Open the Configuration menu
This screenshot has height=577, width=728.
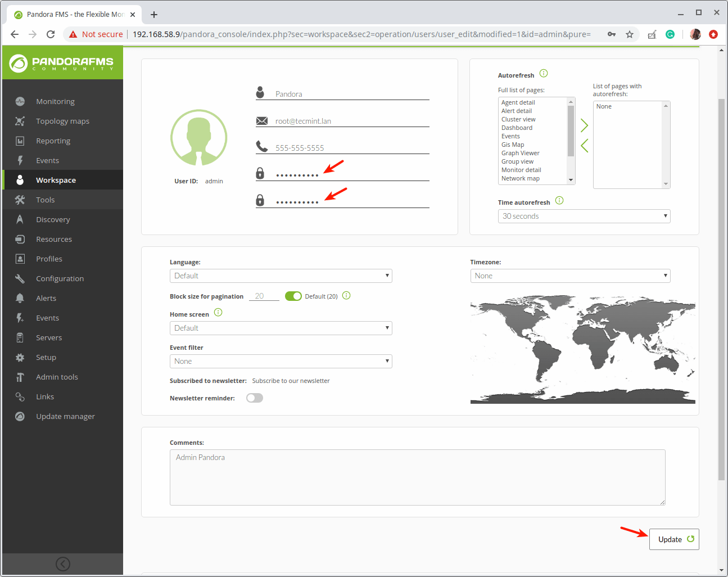coord(63,278)
